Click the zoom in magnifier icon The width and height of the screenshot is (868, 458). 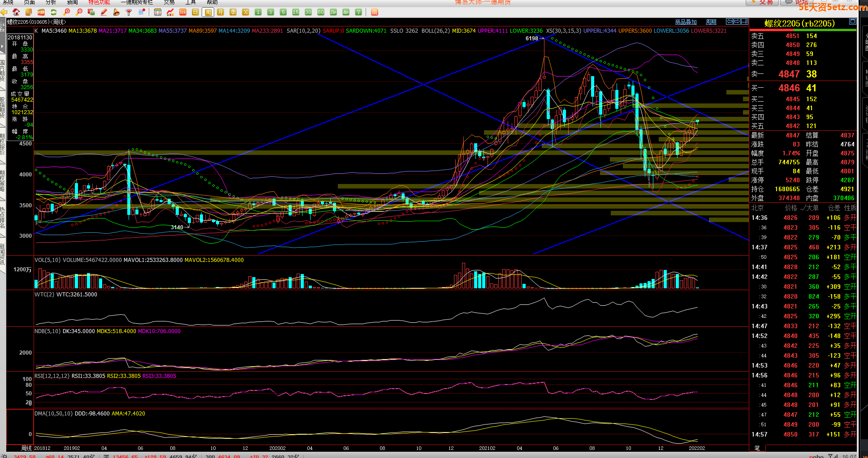tap(66, 12)
